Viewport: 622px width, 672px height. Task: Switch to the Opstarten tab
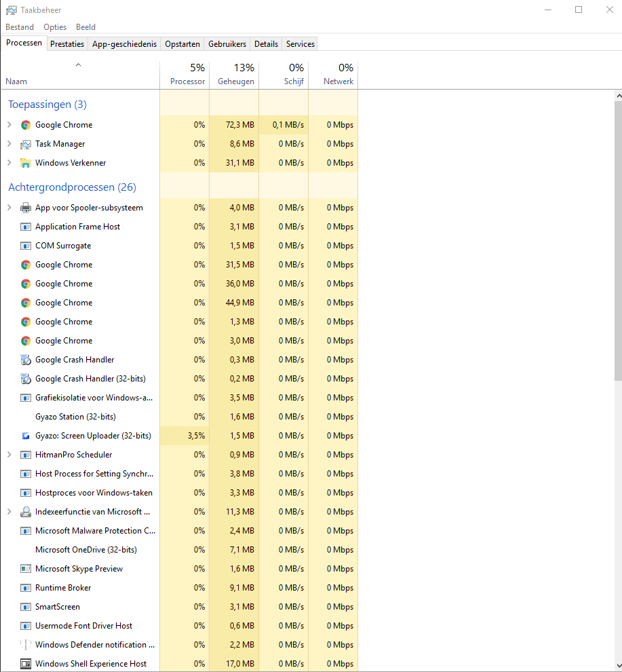(182, 43)
